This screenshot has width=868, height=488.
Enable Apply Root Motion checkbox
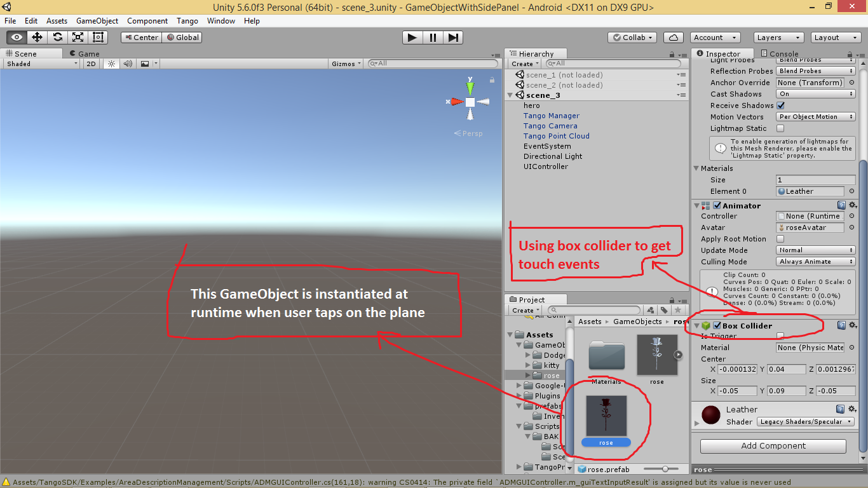pos(781,239)
